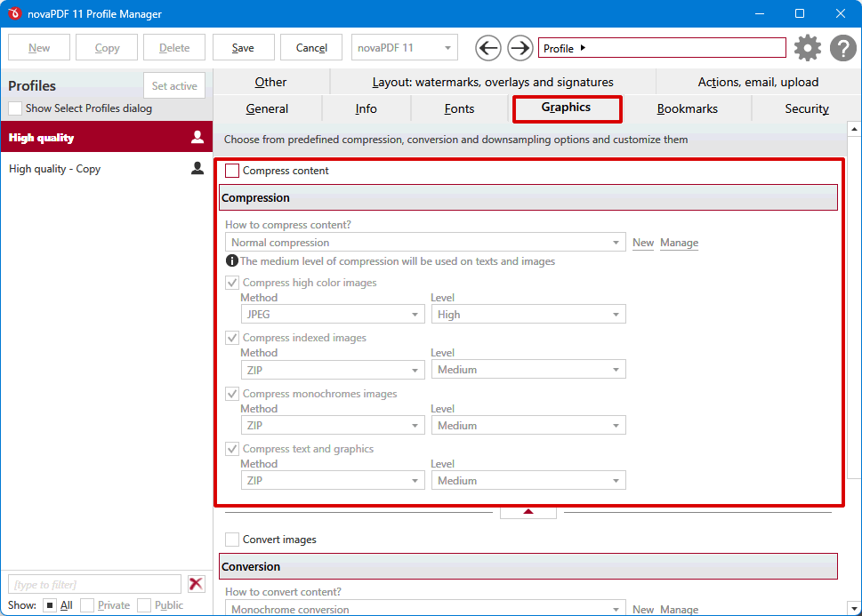Screen dimensions: 862x616
Task: Click the user icon on High quality profile
Action: coord(197,137)
